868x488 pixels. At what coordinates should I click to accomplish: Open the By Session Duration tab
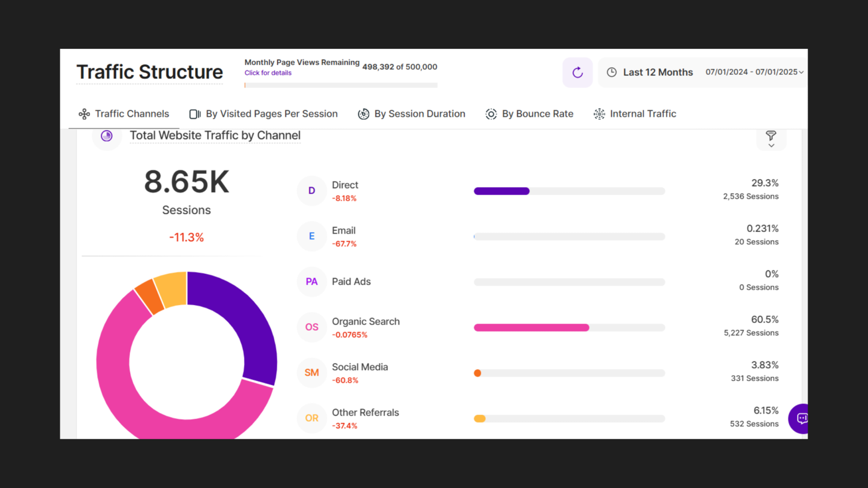[x=412, y=114]
